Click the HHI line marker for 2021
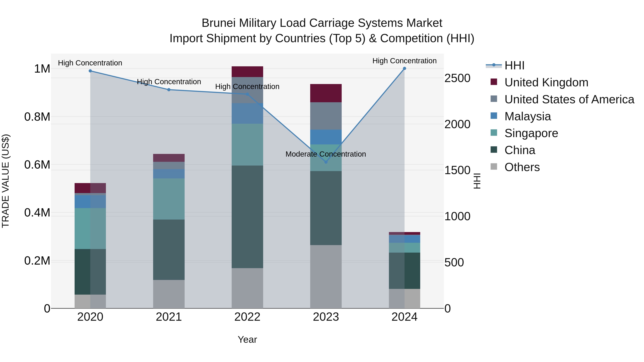Image resolution: width=644 pixels, height=362 pixels. tap(169, 90)
